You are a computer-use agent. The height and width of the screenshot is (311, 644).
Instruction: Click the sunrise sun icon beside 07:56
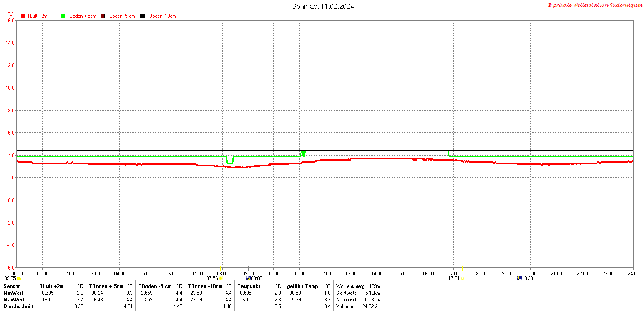pos(221,278)
